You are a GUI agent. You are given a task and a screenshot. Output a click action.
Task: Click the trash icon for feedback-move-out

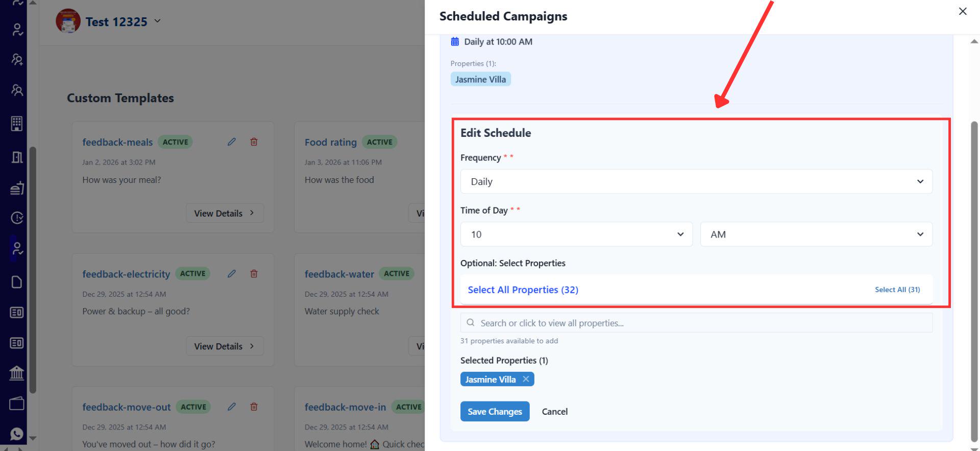pyautogui.click(x=254, y=407)
